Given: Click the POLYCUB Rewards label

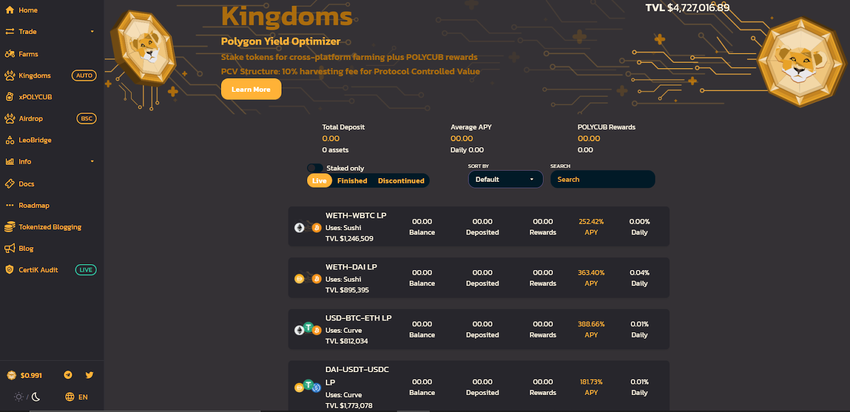Looking at the screenshot, I should (607, 127).
